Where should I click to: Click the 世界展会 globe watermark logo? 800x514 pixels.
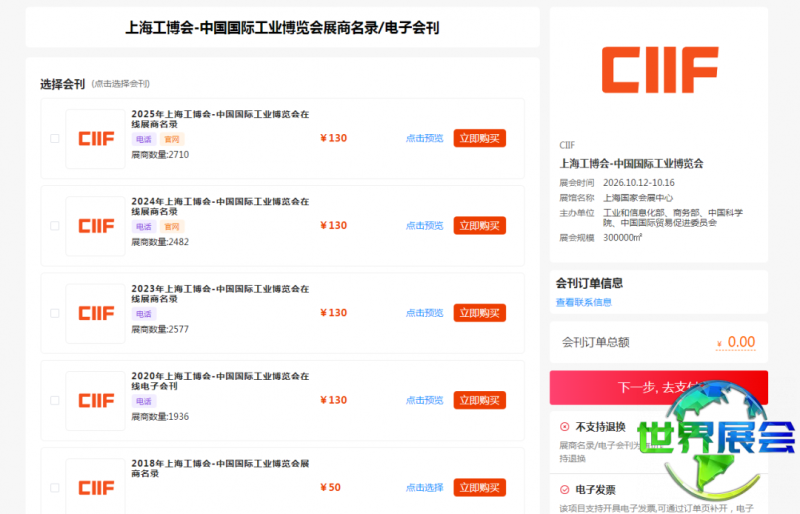pyautogui.click(x=715, y=440)
